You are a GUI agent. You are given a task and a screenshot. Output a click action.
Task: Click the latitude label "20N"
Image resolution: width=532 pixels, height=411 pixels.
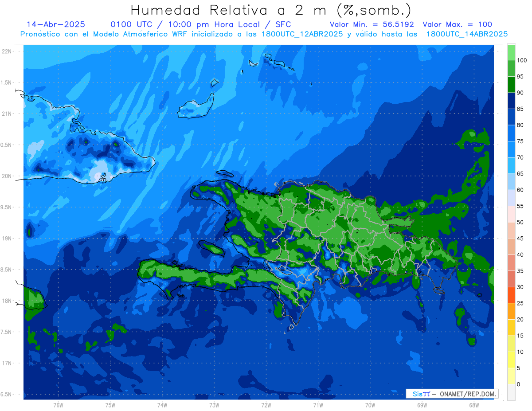point(7,176)
